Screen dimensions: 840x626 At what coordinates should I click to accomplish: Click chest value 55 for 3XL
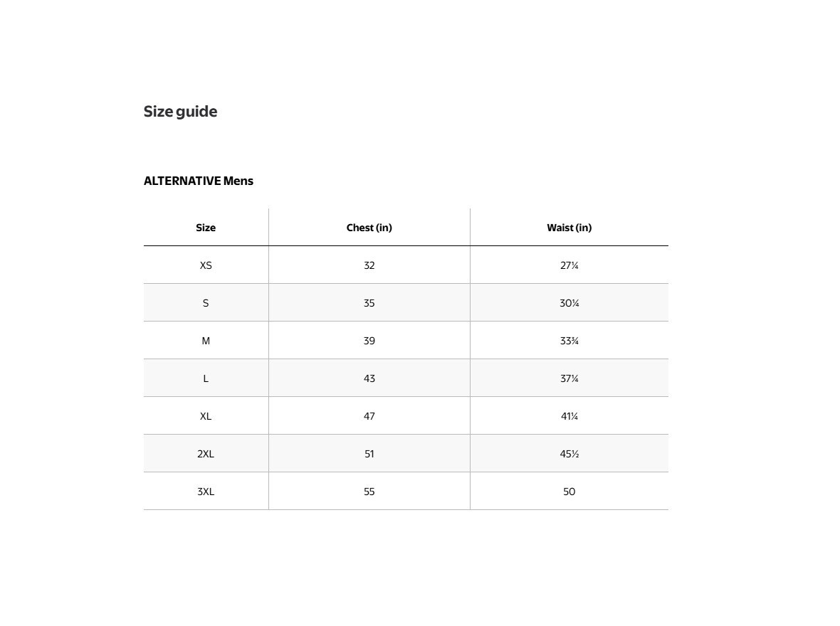click(x=369, y=492)
